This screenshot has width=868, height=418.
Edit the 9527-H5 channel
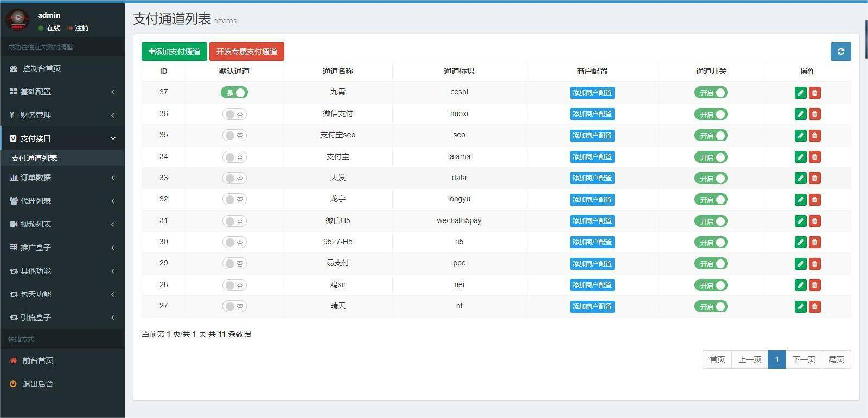coord(800,242)
